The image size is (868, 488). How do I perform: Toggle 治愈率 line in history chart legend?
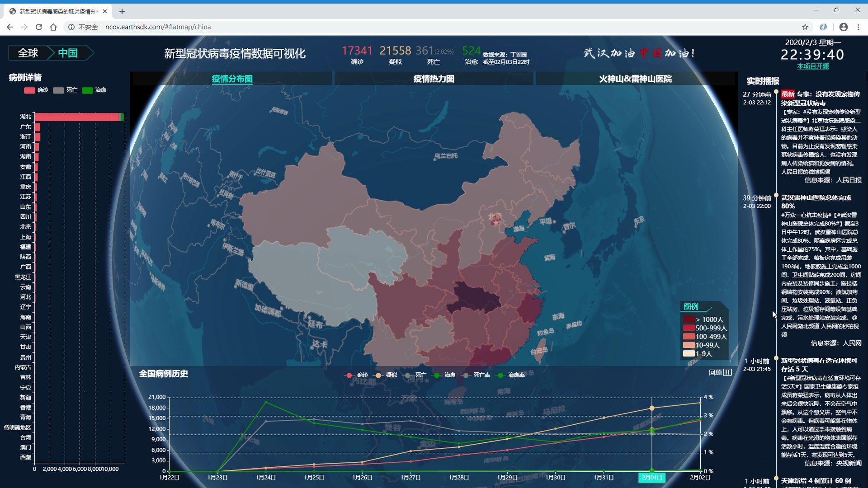(511, 375)
